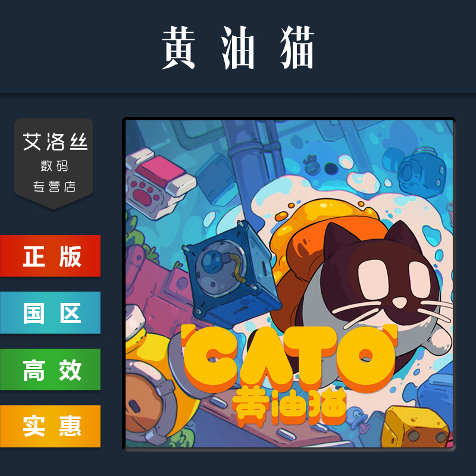Click the orange 黄油猫 logo subtitle
Image resolution: width=476 pixels, height=476 pixels.
click(x=289, y=407)
